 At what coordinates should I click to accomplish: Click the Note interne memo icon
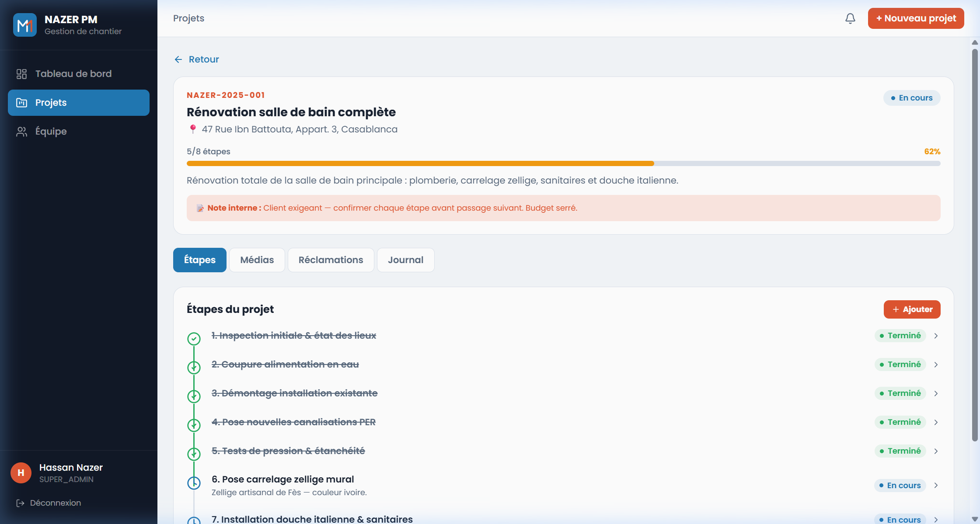tap(200, 208)
